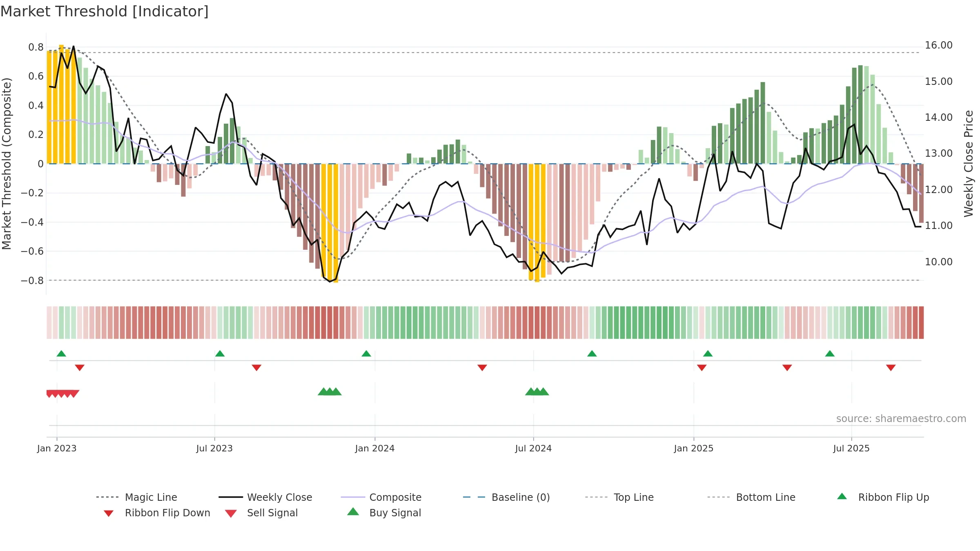Click the first Ribbon Flip Down marker after Jan 2023
The image size is (980, 551).
tap(80, 368)
